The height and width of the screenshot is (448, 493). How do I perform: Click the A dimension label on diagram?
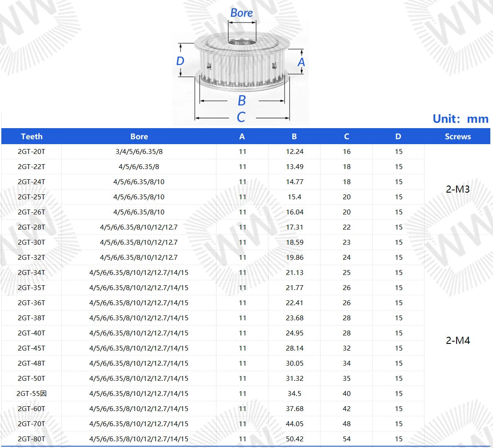(x=301, y=62)
